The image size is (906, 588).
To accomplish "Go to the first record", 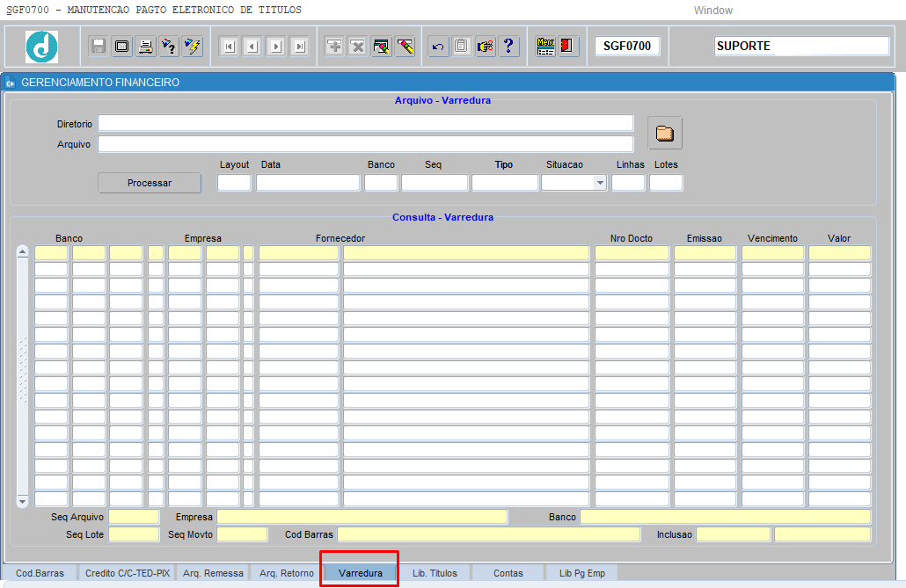I will click(x=229, y=47).
